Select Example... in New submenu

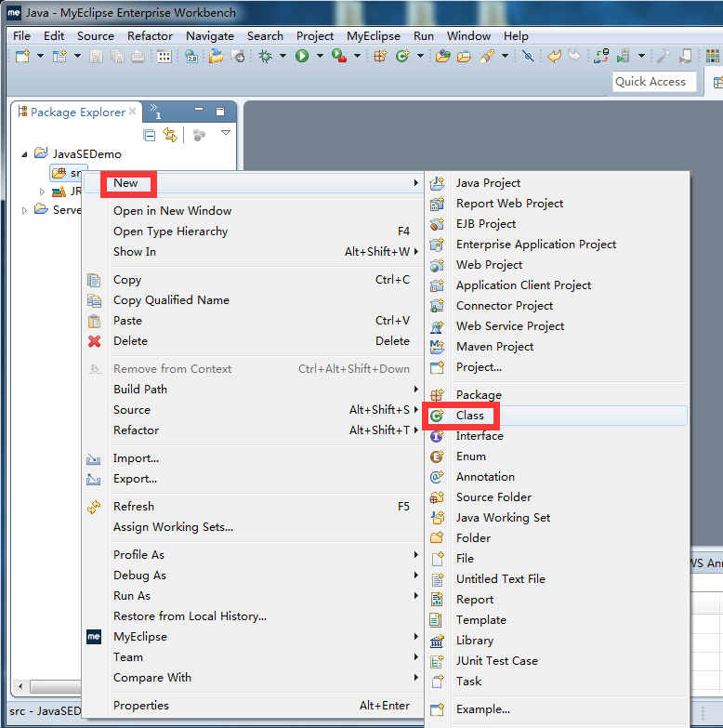(557, 709)
